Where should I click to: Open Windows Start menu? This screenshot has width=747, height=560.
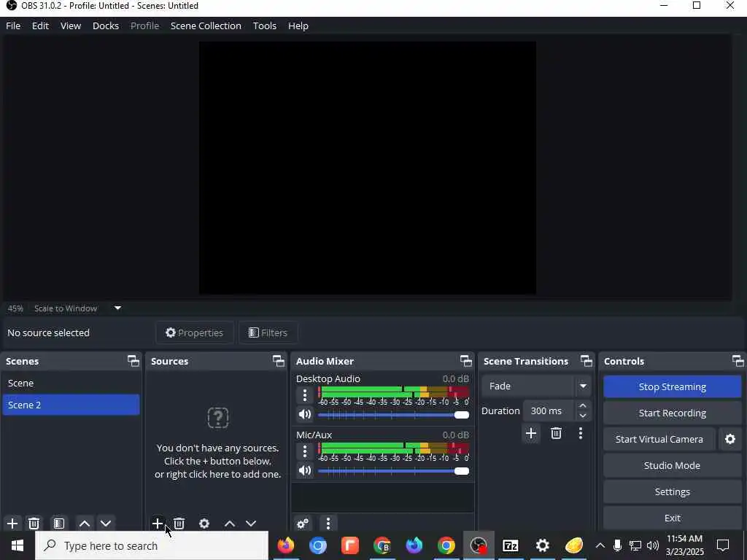[18, 545]
